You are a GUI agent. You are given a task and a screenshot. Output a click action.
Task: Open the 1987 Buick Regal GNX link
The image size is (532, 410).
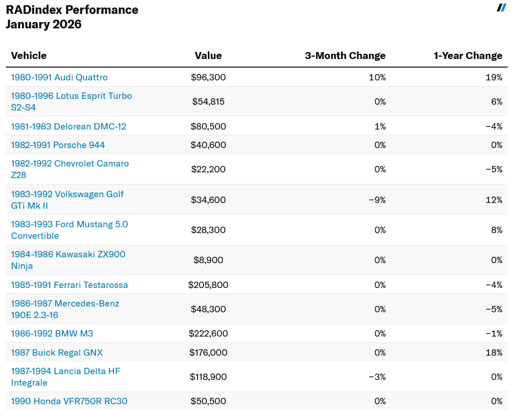[57, 352]
